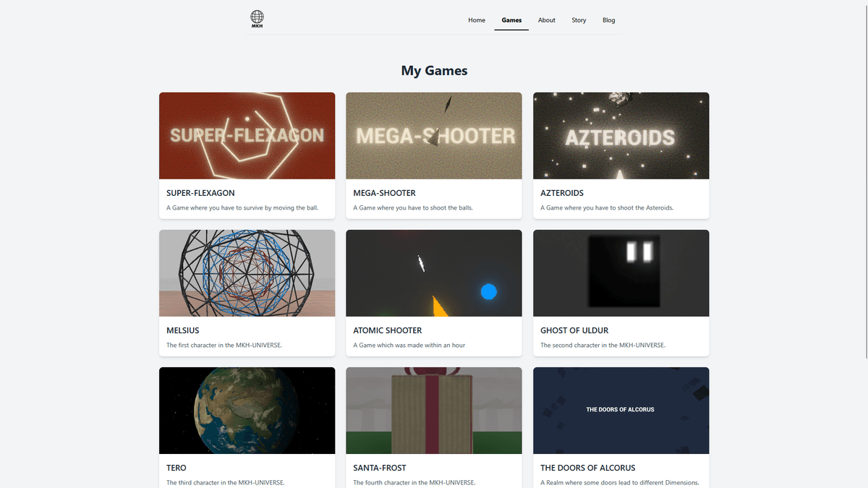Click the Atomic Shooter preview image
This screenshot has height=488, width=868.
(434, 273)
